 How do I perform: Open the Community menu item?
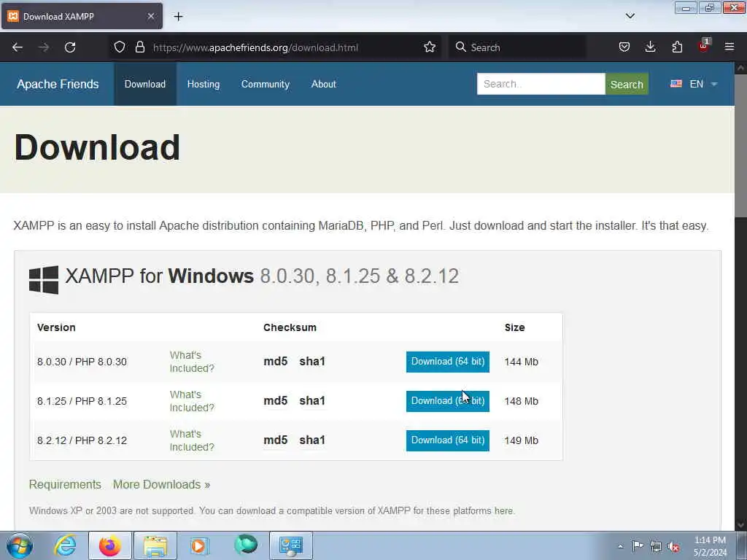coord(266,84)
